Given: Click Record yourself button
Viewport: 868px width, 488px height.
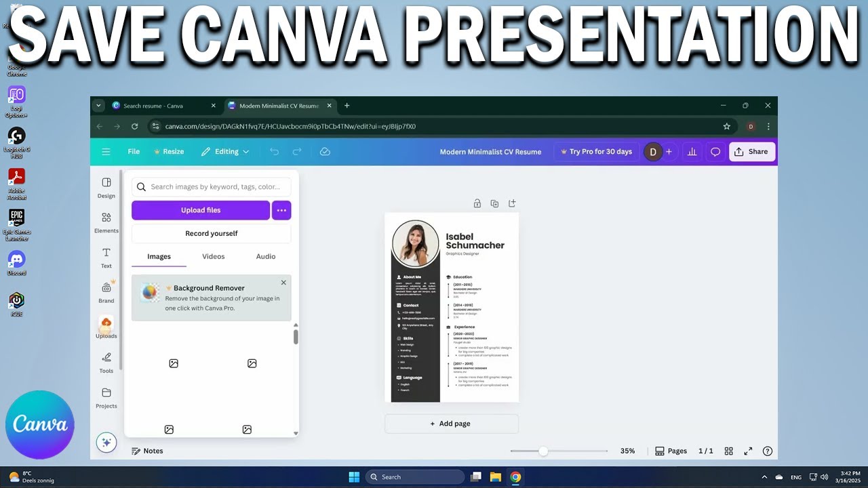Looking at the screenshot, I should pos(212,233).
